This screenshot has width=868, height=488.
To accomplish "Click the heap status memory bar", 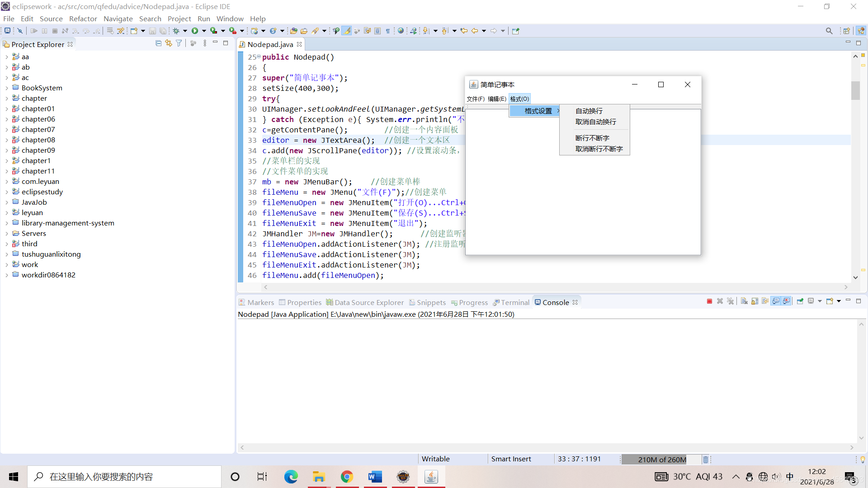I will 662,460.
